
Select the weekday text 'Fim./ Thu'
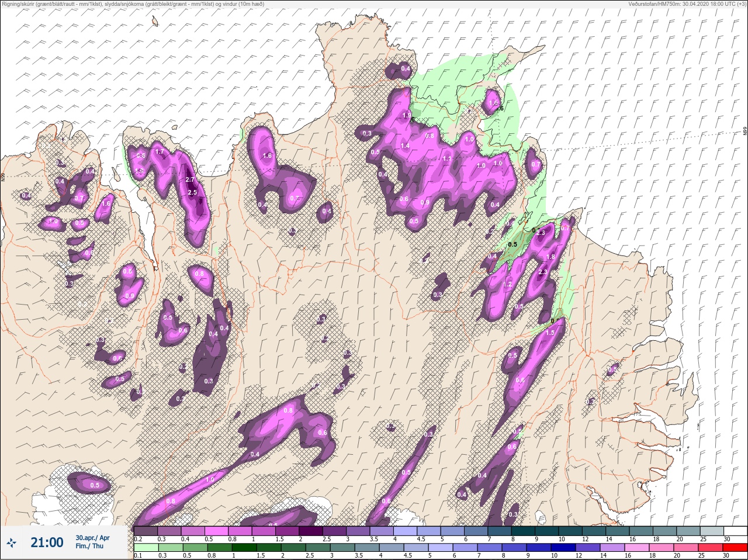(89, 546)
